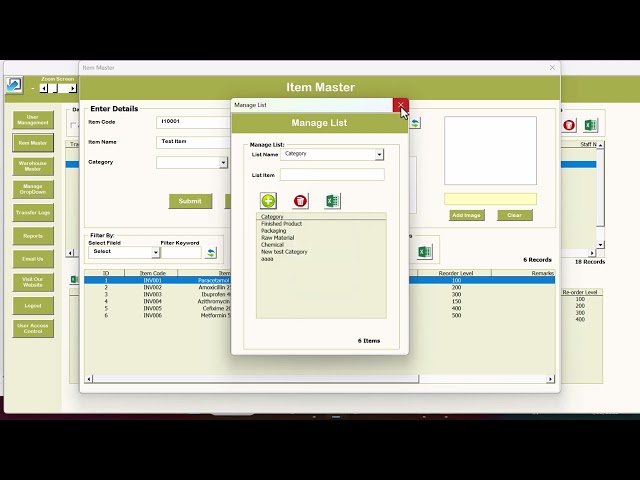Click left arrow of item table horizontal scrollbar
The height and width of the screenshot is (480, 640).
point(89,379)
